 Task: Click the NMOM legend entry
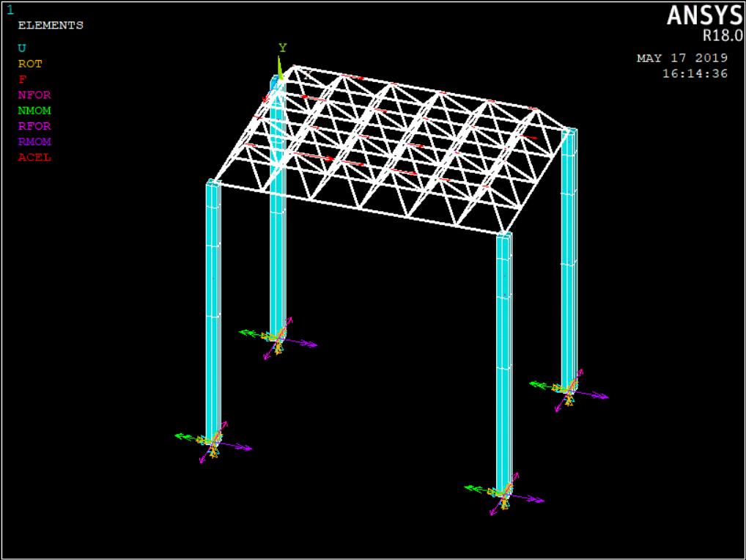coord(34,111)
